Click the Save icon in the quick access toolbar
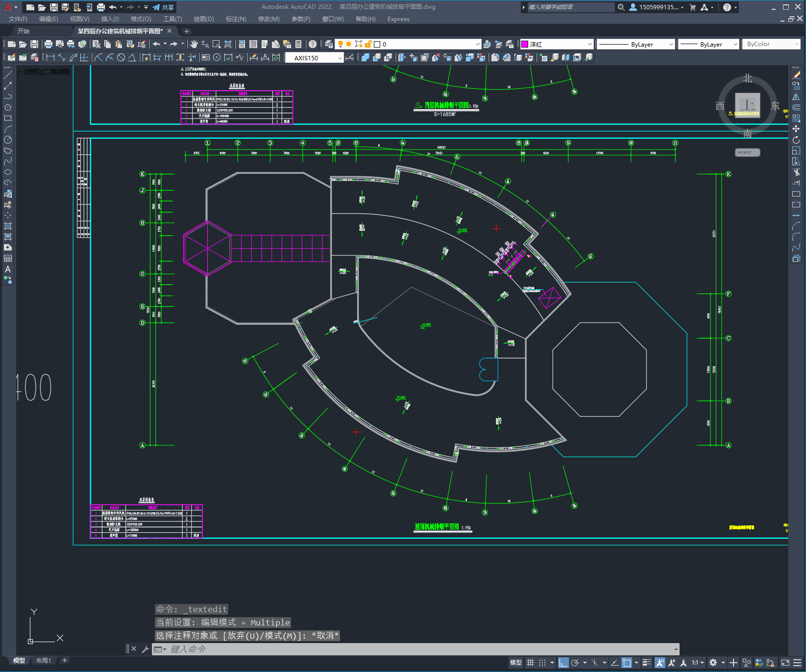Viewport: 806px width, 672px height. pos(54,7)
